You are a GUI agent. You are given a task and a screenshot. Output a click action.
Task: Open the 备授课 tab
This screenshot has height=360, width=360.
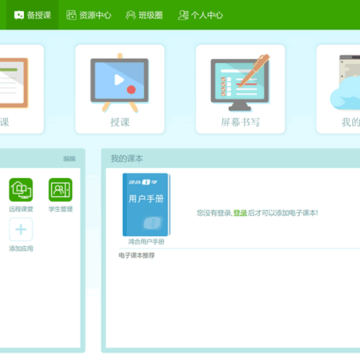(32, 15)
